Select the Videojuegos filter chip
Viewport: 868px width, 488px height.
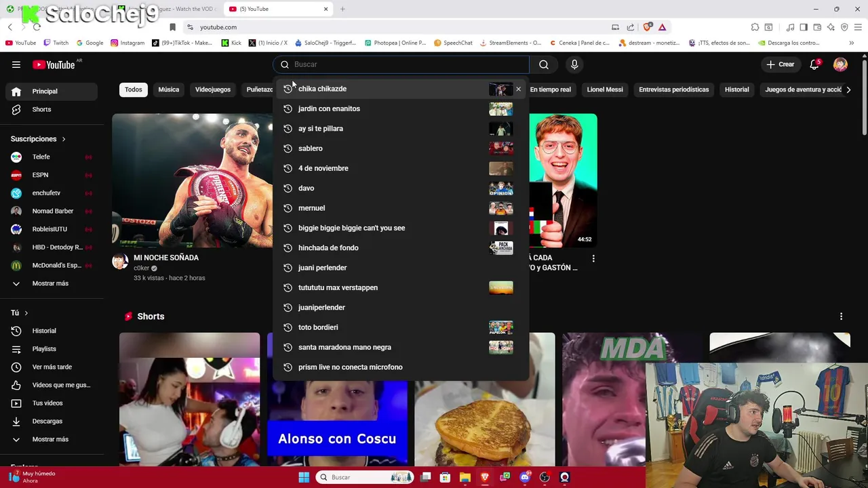point(213,89)
